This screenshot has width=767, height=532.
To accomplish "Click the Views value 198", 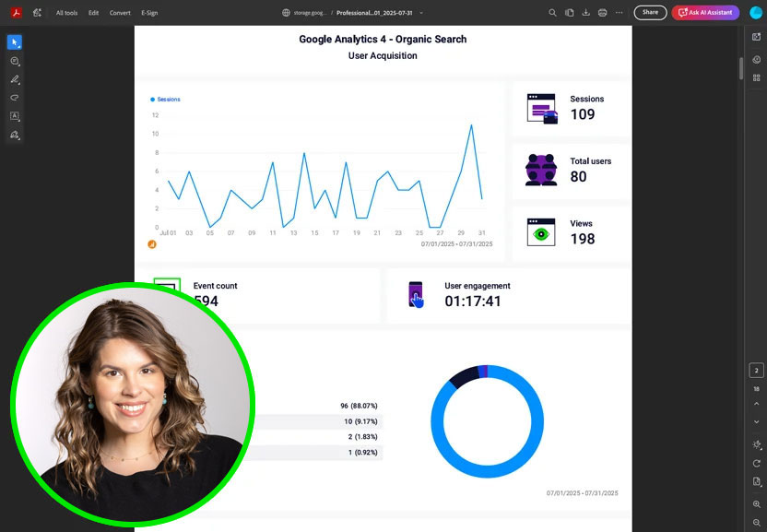I will click(583, 239).
